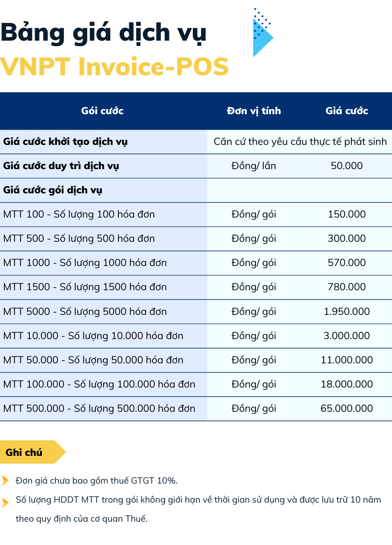The height and width of the screenshot is (545, 392).
Task: Click the second orange arrow bullet
Action: pyautogui.click(x=5, y=502)
